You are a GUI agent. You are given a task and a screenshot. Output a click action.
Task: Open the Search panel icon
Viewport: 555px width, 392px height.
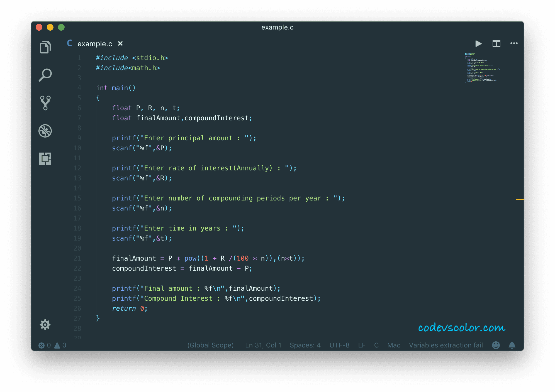(45, 75)
